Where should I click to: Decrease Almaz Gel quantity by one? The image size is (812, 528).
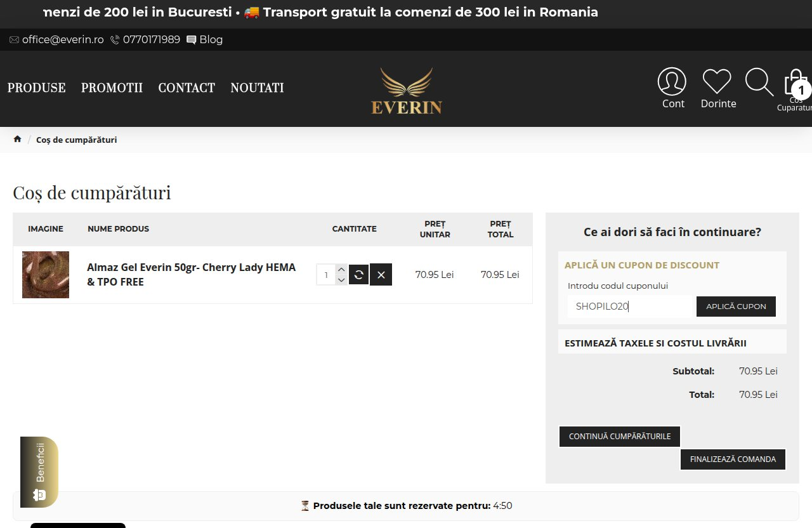341,280
